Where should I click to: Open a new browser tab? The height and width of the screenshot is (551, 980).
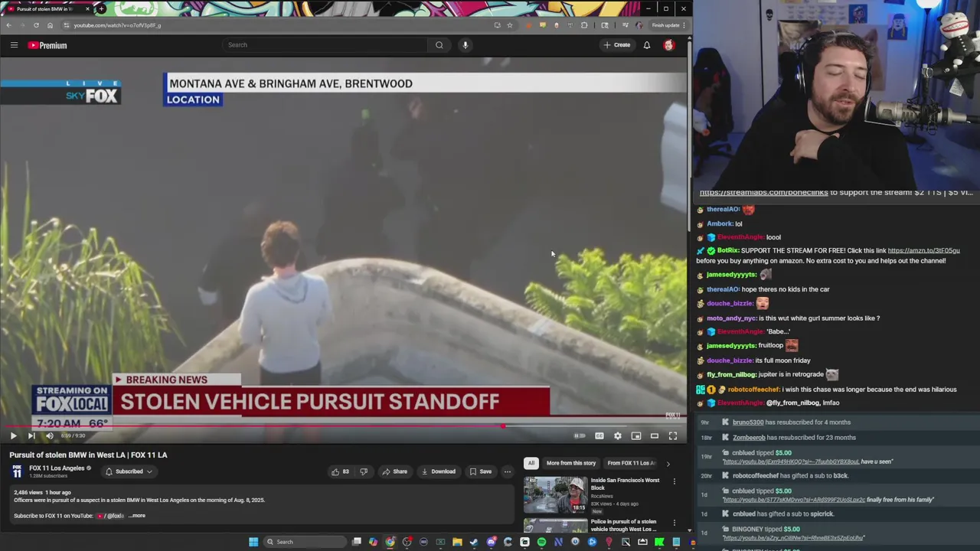pos(101,8)
